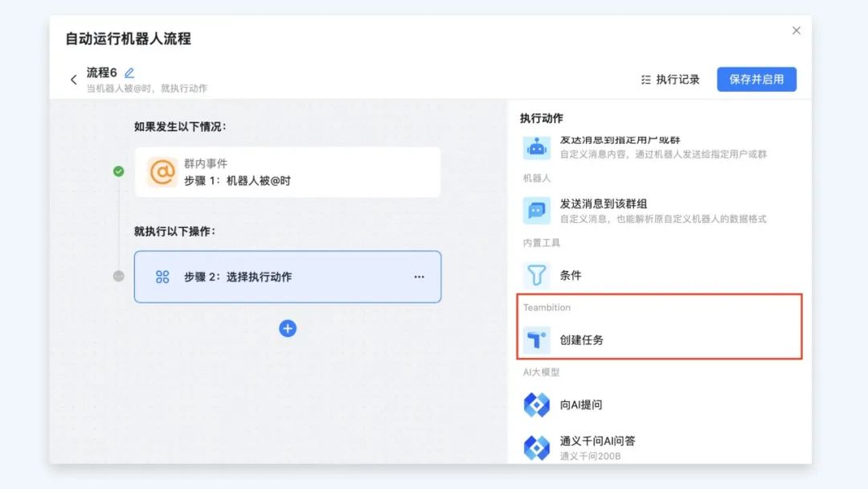This screenshot has width=868, height=489.
Task: Add a new step with the plus button
Action: (x=288, y=328)
